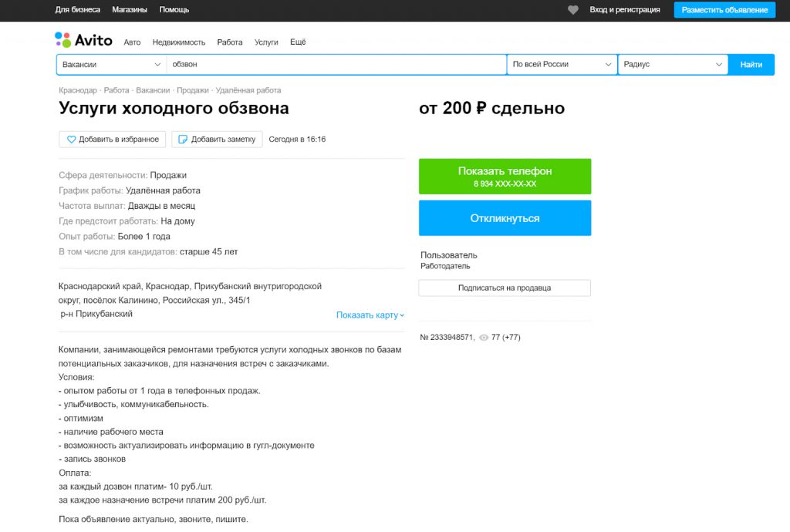Open the Услуги section in navigation

point(266,42)
